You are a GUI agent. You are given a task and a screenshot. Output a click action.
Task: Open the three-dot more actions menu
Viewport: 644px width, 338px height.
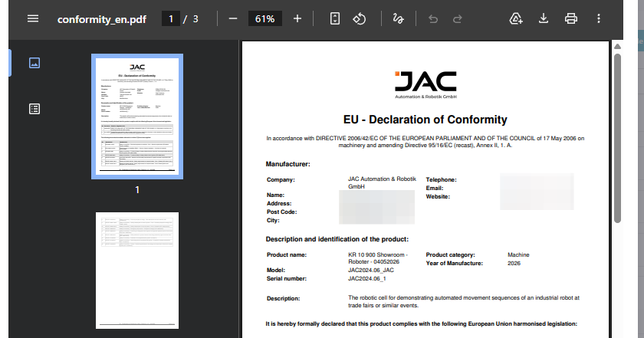point(599,19)
